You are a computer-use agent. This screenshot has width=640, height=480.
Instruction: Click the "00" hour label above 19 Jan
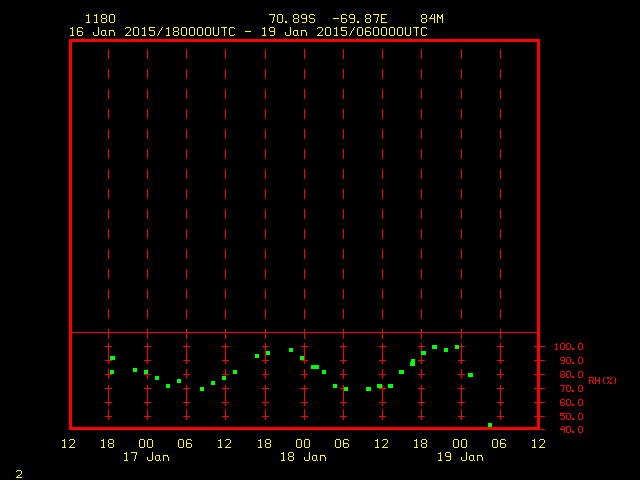click(460, 444)
